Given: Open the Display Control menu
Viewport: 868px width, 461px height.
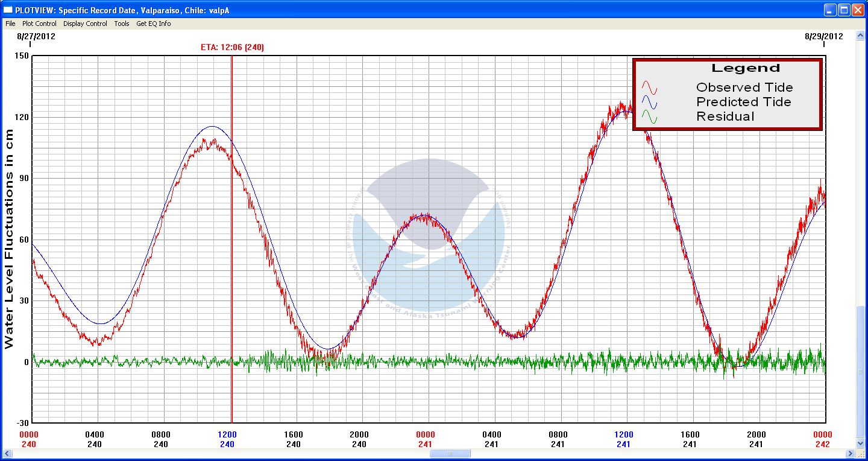Looking at the screenshot, I should click(85, 24).
